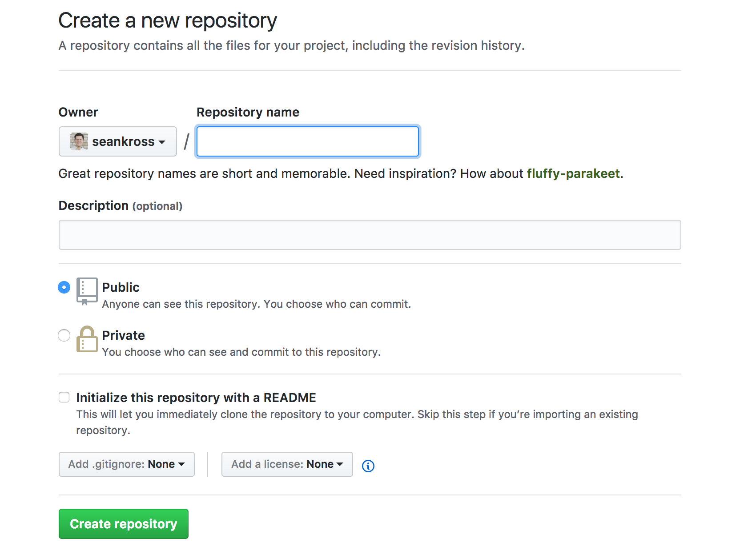756x555 pixels.
Task: Expand the Add .gitignore dropdown
Action: click(126, 464)
